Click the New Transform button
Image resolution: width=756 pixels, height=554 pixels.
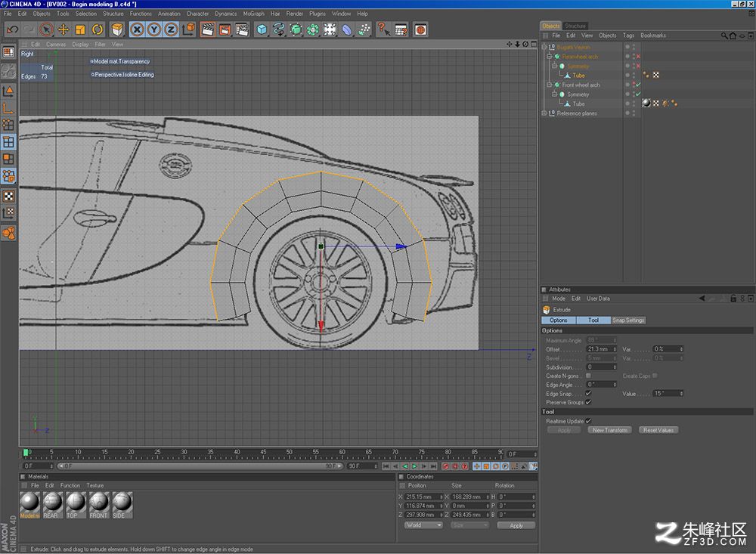click(610, 430)
